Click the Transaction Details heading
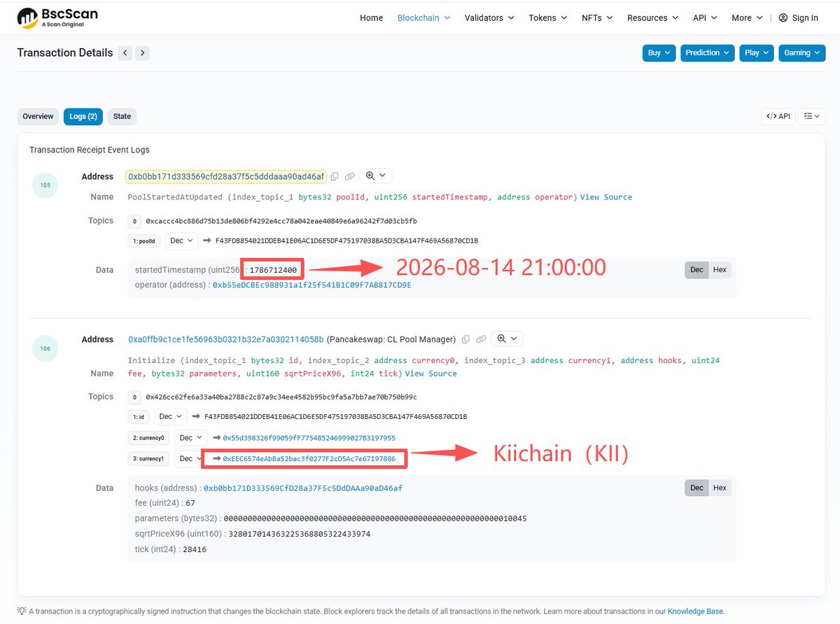 coord(65,52)
